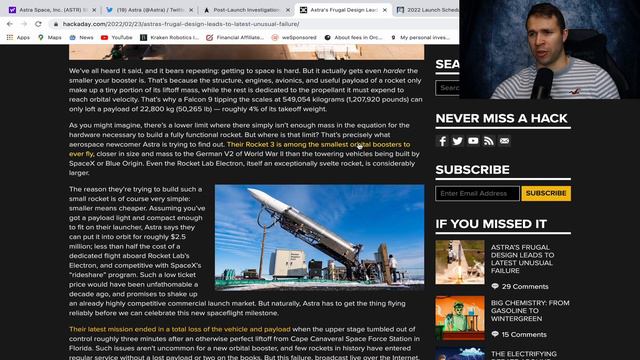Click the yellow SUBSCRIBE button
The width and height of the screenshot is (640, 360).
pyautogui.click(x=546, y=193)
